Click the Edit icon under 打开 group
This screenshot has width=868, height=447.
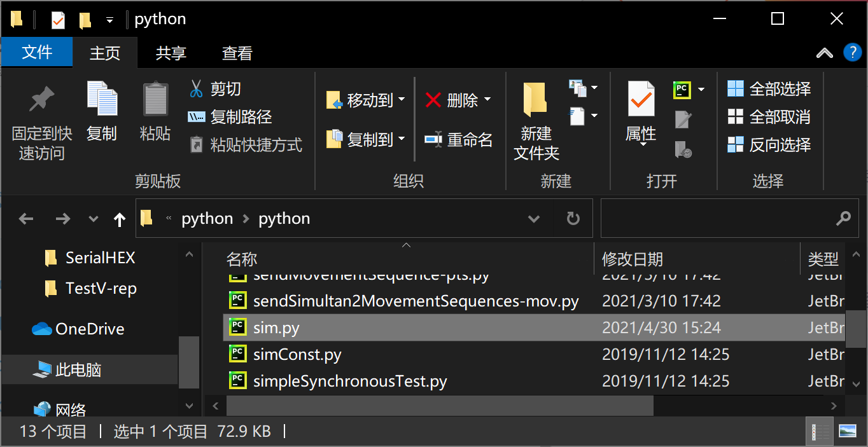tap(683, 119)
